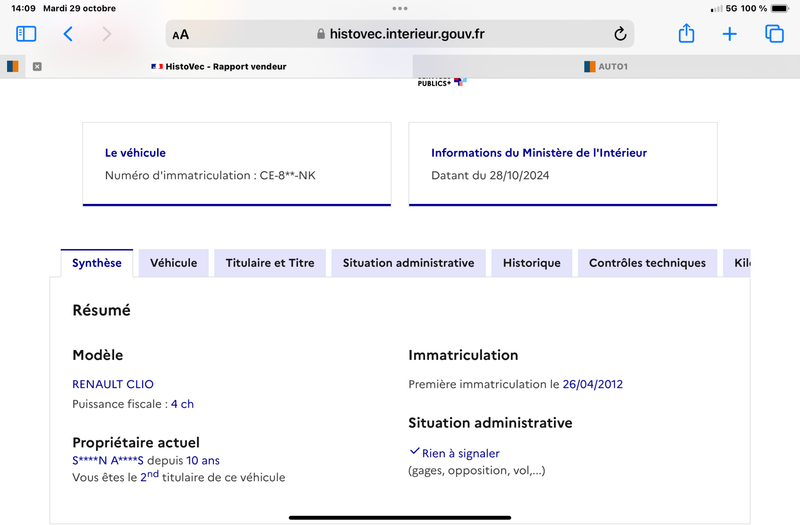The height and width of the screenshot is (525, 800).
Task: Go back to previous page
Action: [68, 34]
